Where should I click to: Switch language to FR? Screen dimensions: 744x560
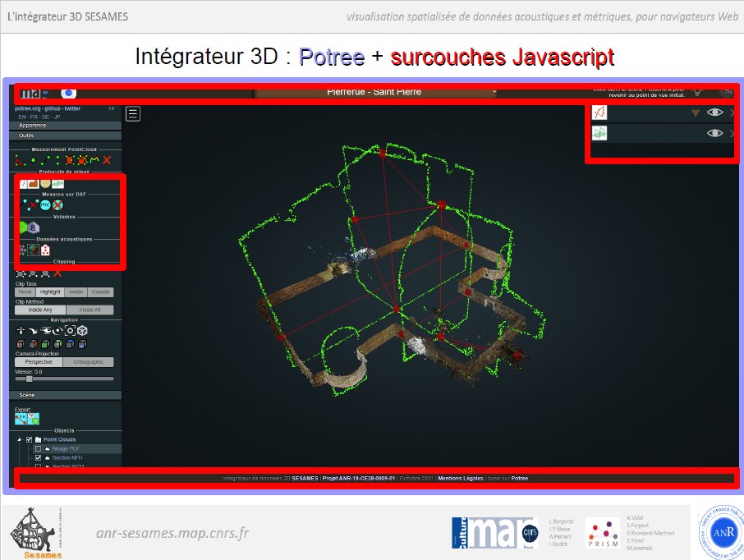pyautogui.click(x=34, y=117)
